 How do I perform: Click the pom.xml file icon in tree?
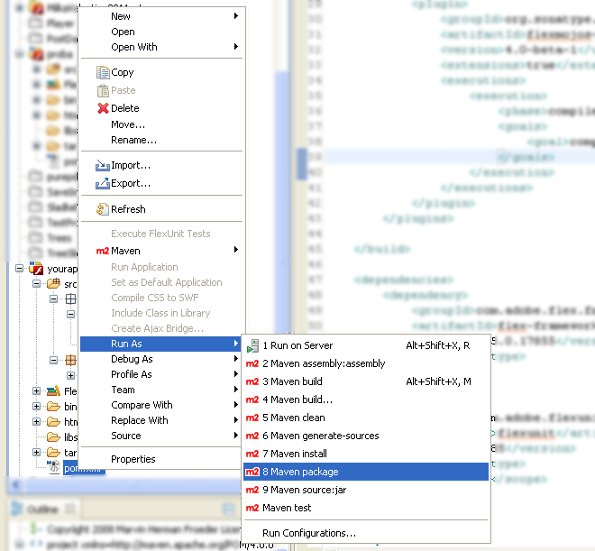(x=53, y=467)
